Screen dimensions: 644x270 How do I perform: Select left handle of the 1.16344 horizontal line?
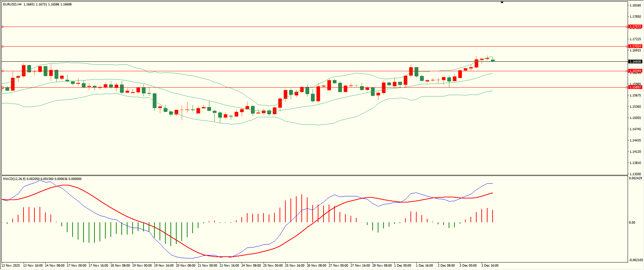tap(3, 71)
